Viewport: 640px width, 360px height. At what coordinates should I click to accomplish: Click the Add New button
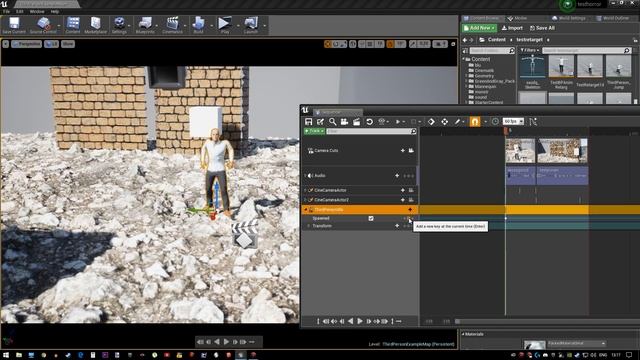click(479, 28)
